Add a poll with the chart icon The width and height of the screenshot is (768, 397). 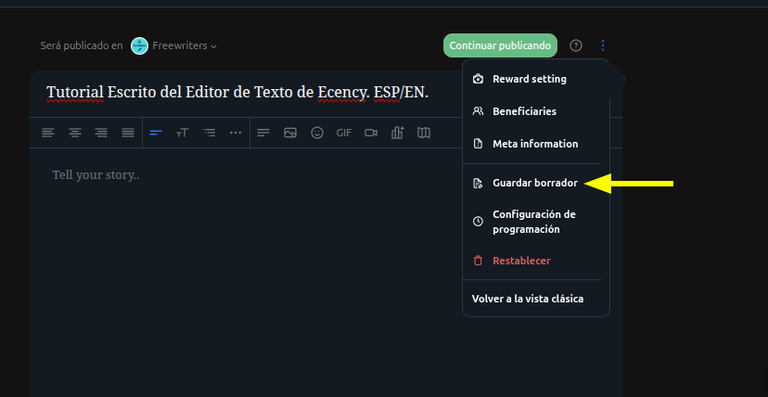(x=397, y=133)
